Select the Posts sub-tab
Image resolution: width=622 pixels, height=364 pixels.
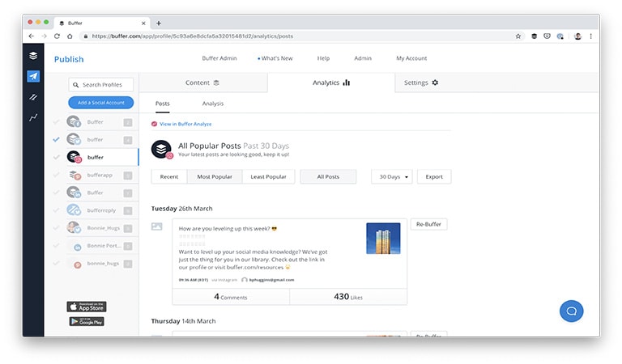[162, 104]
